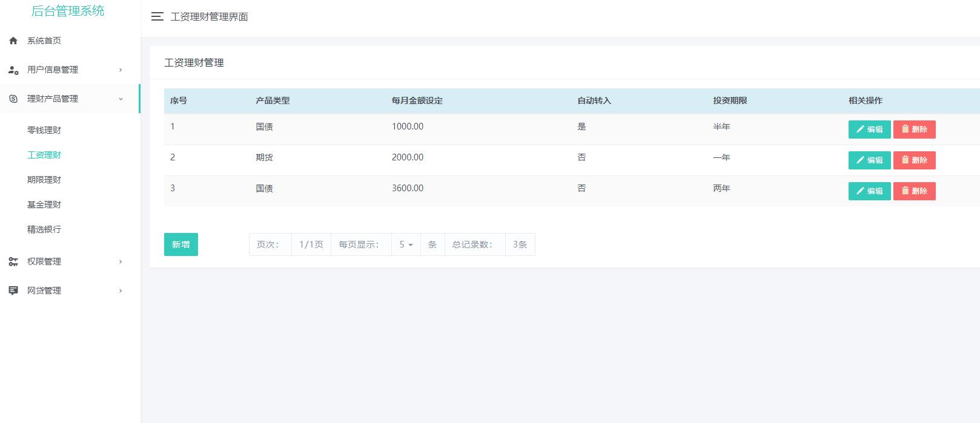
Task: Click the 自动转入 column header
Action: click(x=594, y=100)
